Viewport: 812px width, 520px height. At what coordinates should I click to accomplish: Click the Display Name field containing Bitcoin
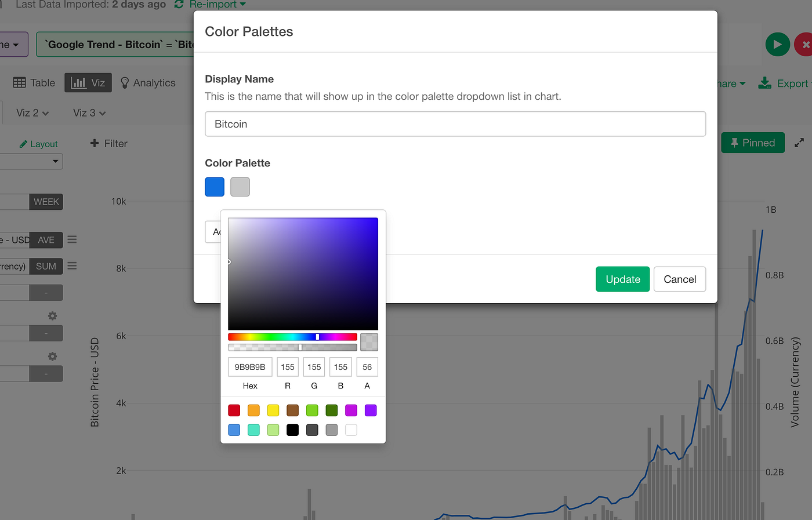[455, 123]
